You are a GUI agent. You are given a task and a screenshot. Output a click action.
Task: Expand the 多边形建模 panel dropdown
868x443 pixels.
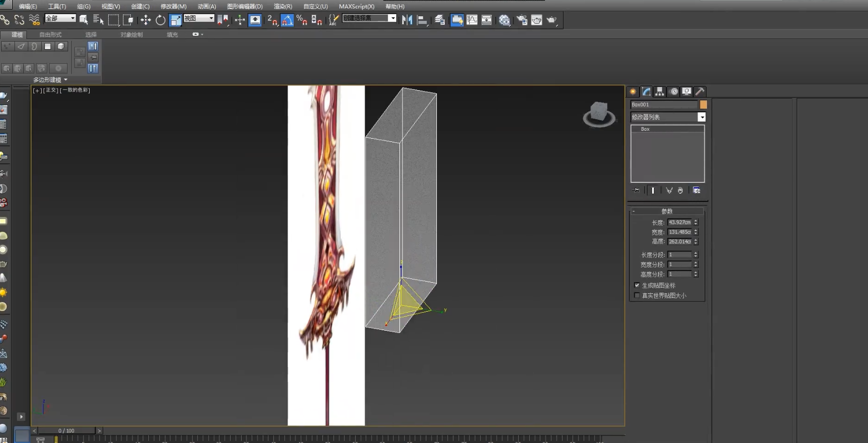[x=50, y=80]
